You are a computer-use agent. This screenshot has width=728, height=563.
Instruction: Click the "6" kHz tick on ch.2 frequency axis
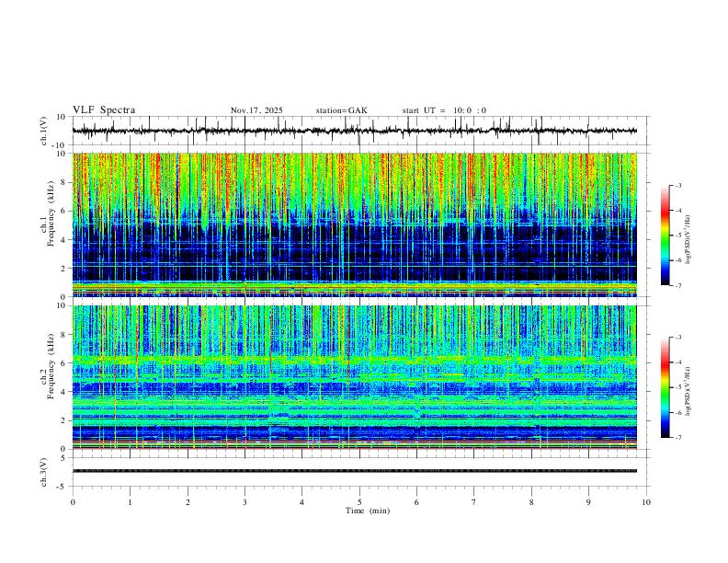click(63, 363)
